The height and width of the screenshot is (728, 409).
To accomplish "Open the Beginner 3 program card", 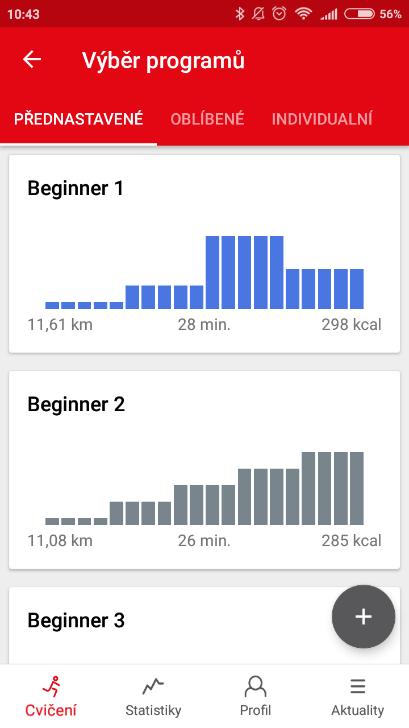I will click(204, 625).
